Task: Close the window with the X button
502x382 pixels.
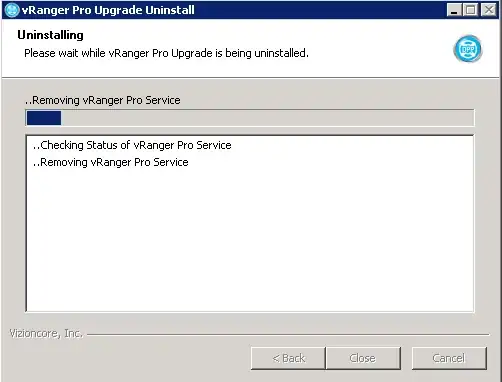Action: tap(489, 10)
